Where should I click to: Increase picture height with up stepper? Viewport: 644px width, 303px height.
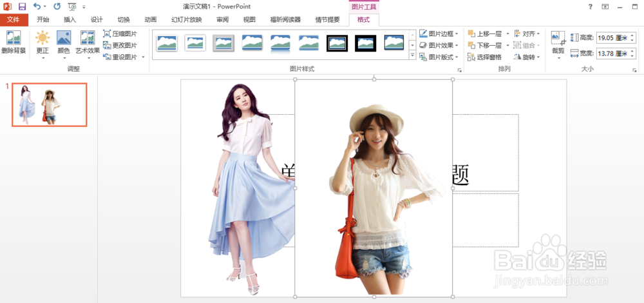[632, 35]
